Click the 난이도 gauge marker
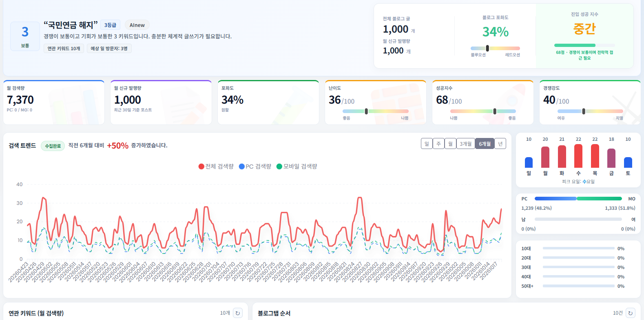644x320 pixels. 366,111
